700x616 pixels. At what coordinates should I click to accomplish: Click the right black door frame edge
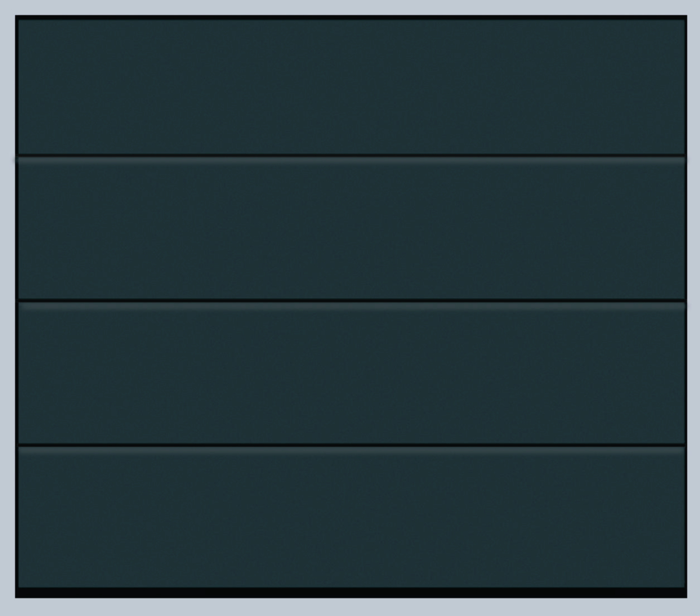(x=686, y=306)
